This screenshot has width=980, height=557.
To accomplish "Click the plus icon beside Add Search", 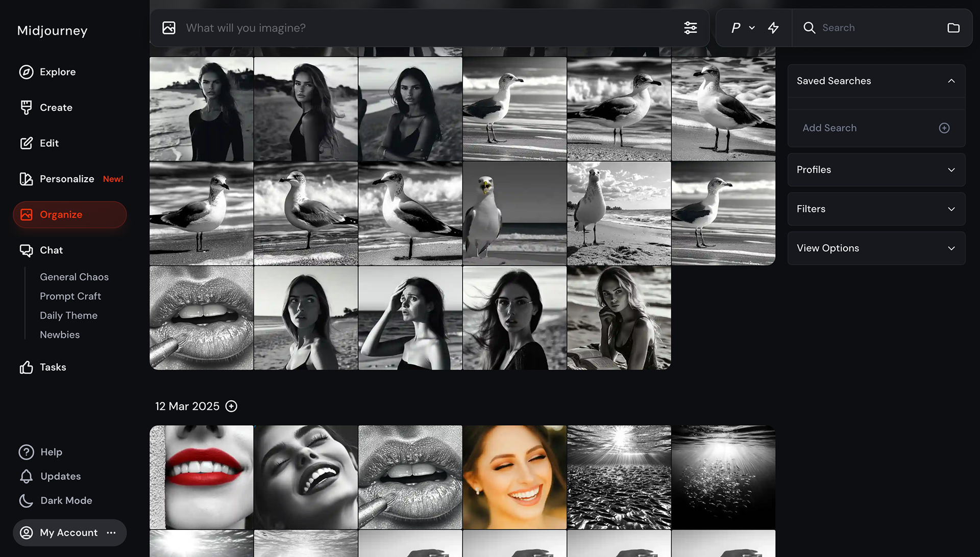I will (944, 128).
